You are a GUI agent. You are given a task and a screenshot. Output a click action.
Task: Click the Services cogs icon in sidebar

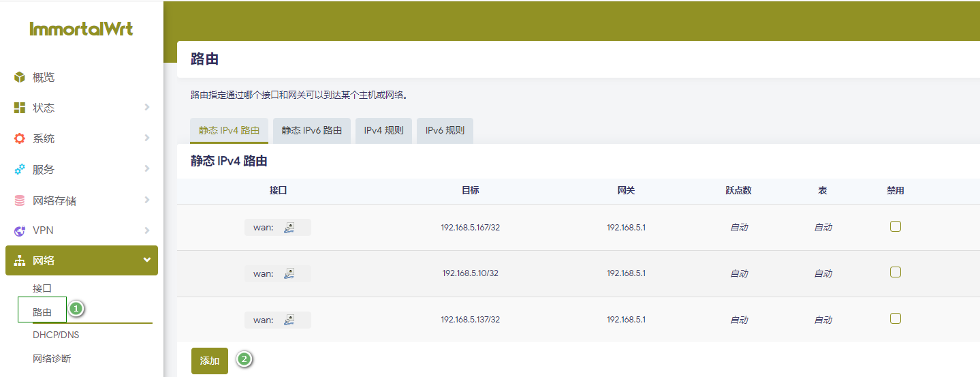pyautogui.click(x=20, y=169)
